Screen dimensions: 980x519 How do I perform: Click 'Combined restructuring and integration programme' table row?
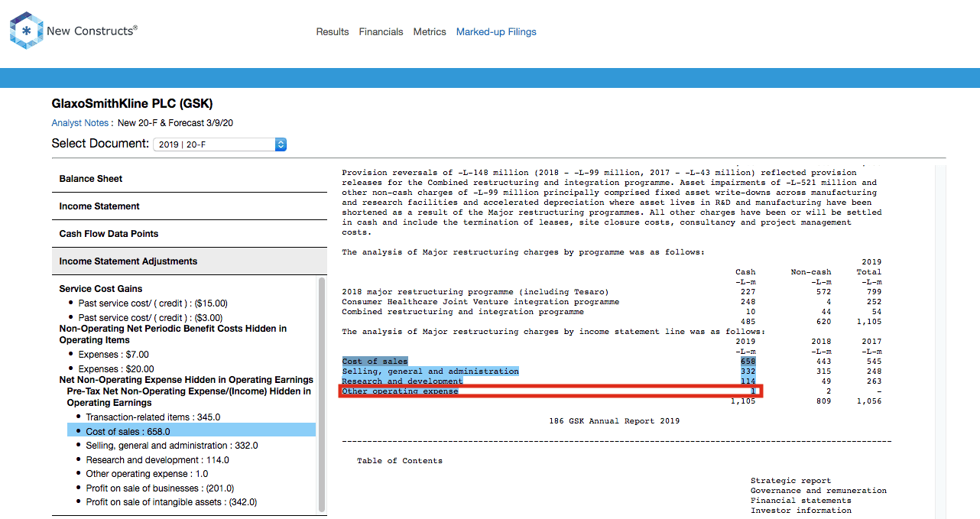tap(462, 312)
